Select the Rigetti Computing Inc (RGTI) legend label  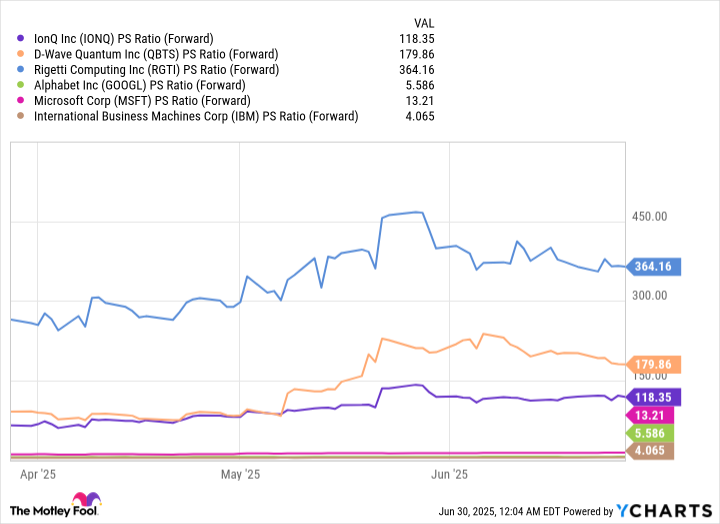(x=156, y=70)
